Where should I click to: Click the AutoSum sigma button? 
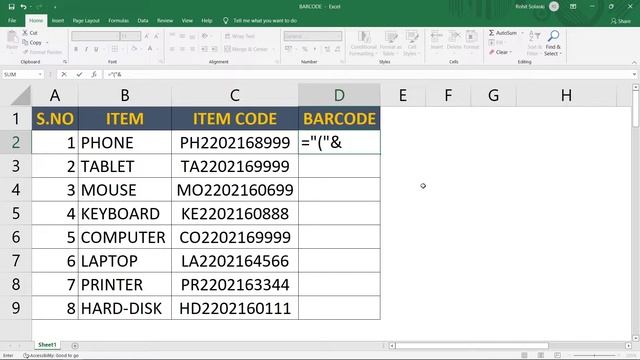[503, 33]
